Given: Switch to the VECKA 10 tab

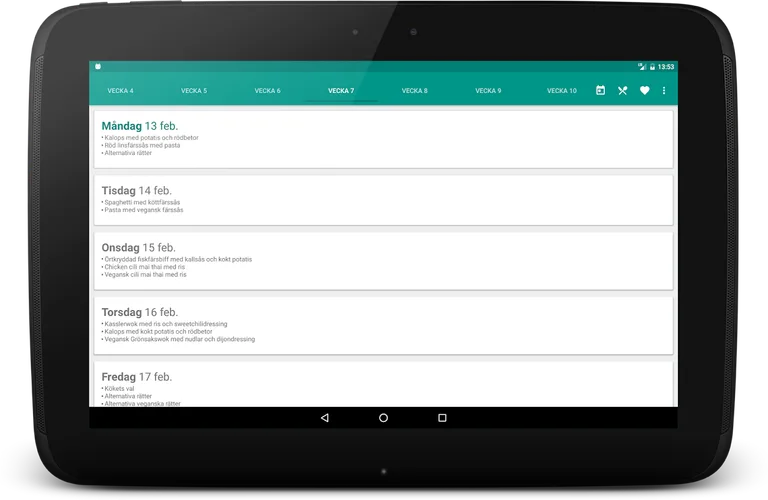Looking at the screenshot, I should 561,91.
